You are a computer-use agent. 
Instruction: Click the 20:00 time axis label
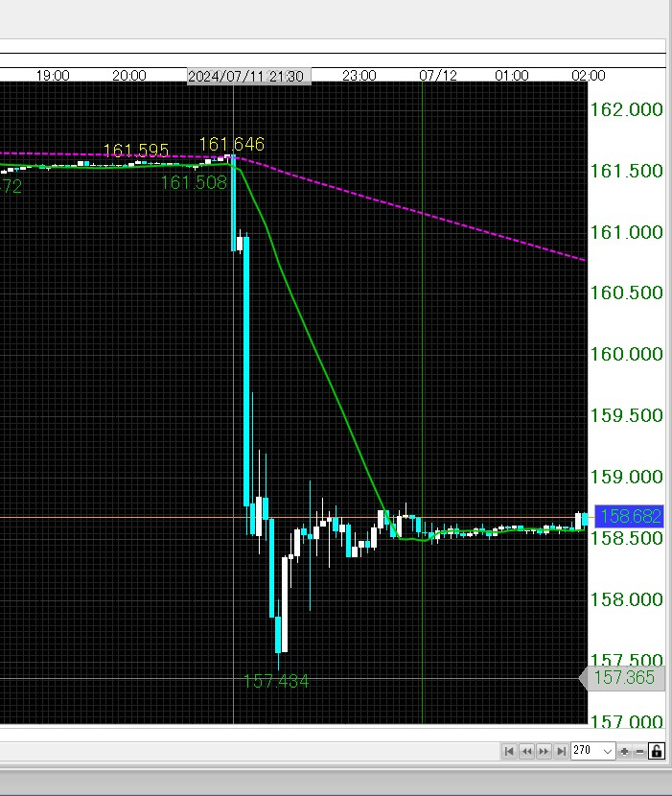tap(128, 76)
